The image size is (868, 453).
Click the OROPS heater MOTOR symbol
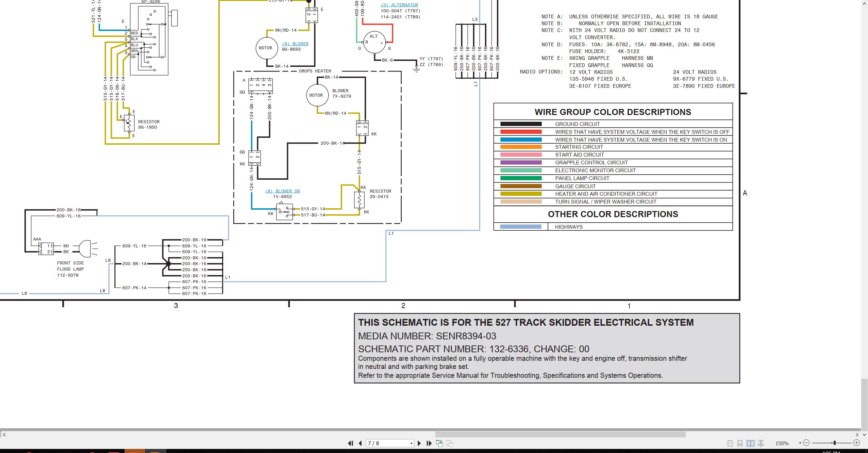click(x=317, y=95)
